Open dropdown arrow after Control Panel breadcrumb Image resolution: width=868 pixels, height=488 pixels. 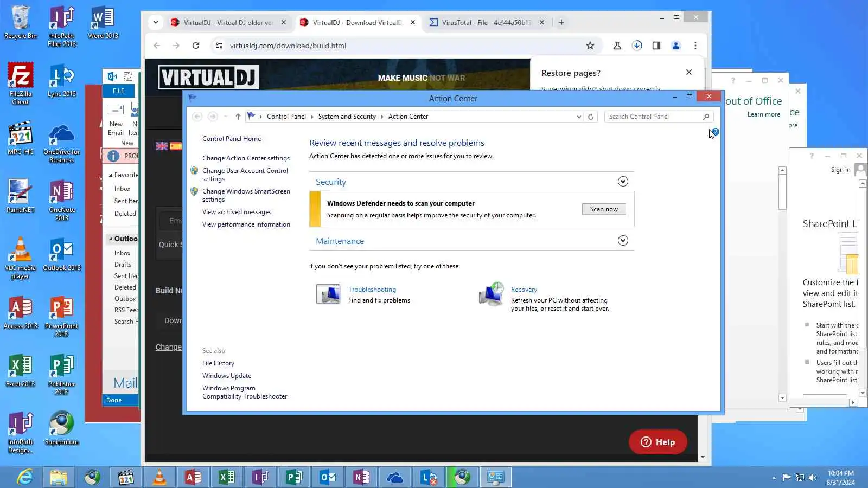pos(312,117)
